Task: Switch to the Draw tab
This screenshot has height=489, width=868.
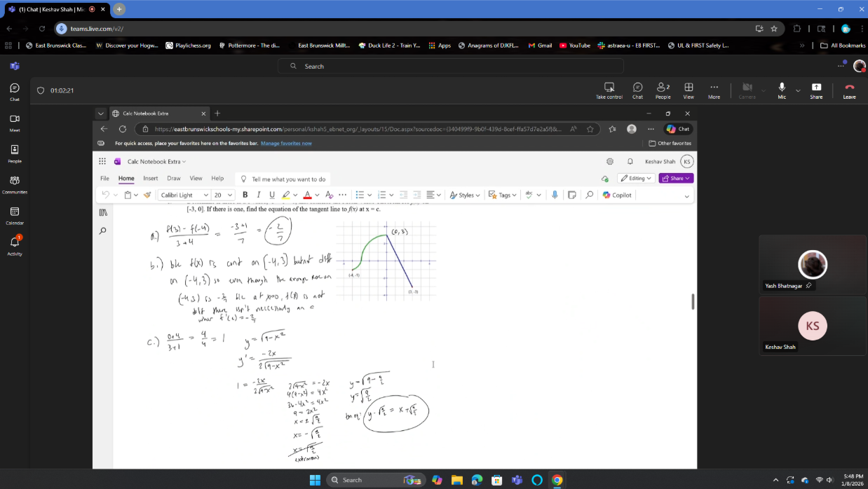Action: [x=173, y=178]
